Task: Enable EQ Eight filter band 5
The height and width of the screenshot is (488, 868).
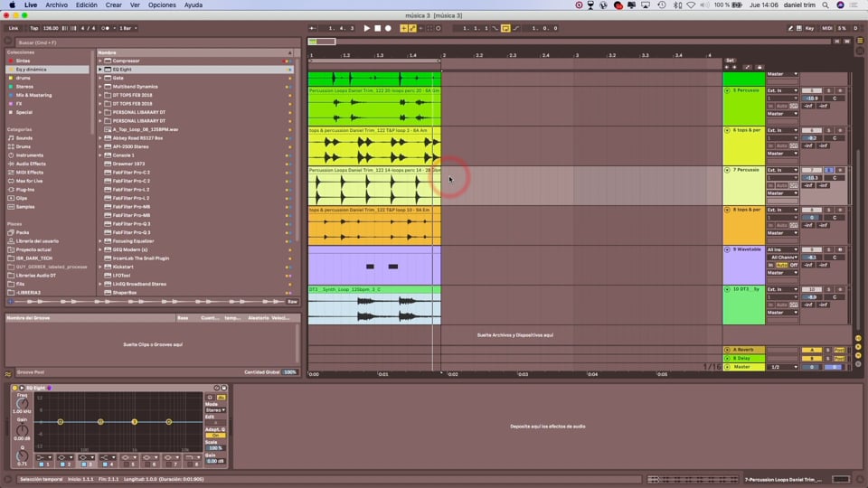Action: point(126,465)
